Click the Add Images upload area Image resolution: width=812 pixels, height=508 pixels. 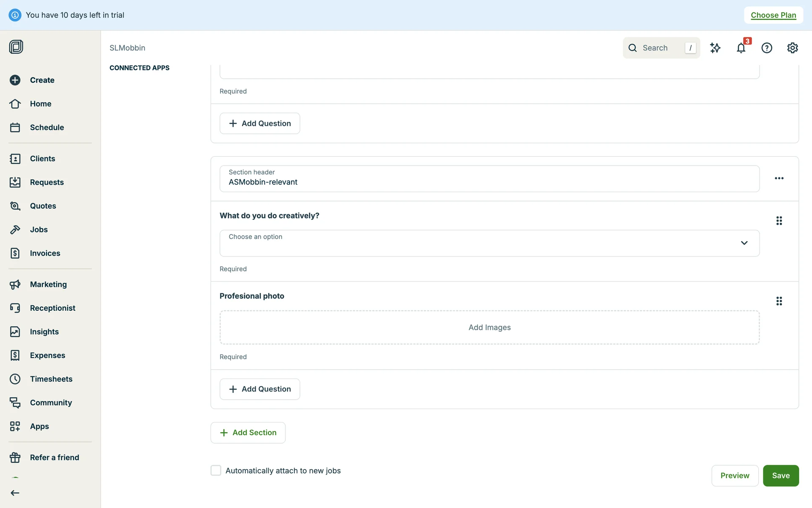point(489,327)
